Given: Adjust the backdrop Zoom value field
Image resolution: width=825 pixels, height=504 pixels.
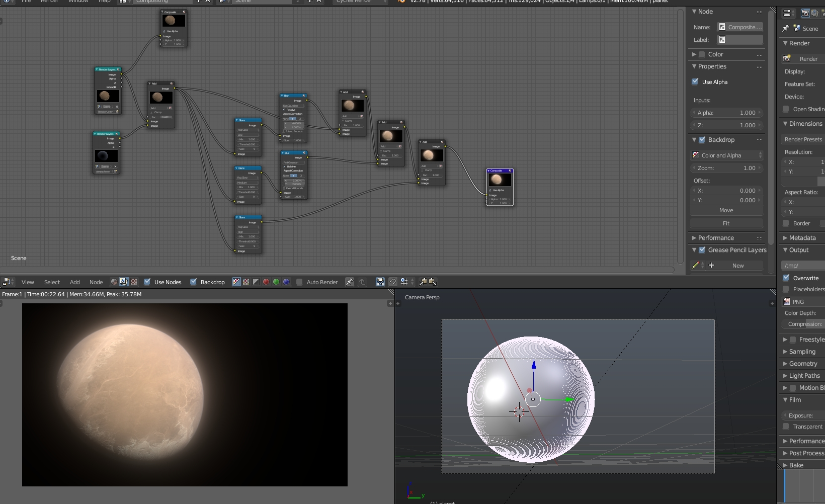Looking at the screenshot, I should (x=727, y=168).
